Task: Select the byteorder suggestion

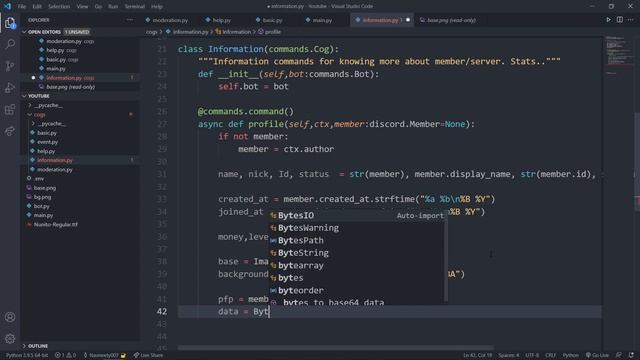Action: point(358,290)
